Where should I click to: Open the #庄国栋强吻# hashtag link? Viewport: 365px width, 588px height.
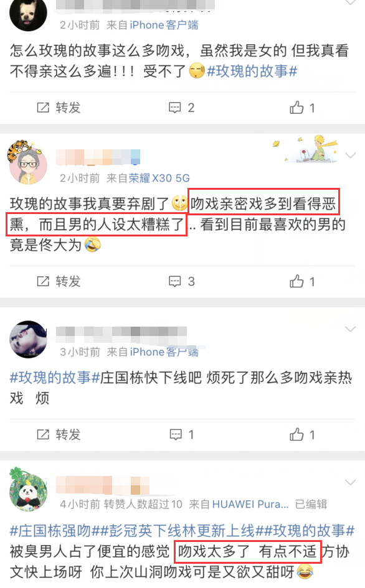tap(54, 531)
